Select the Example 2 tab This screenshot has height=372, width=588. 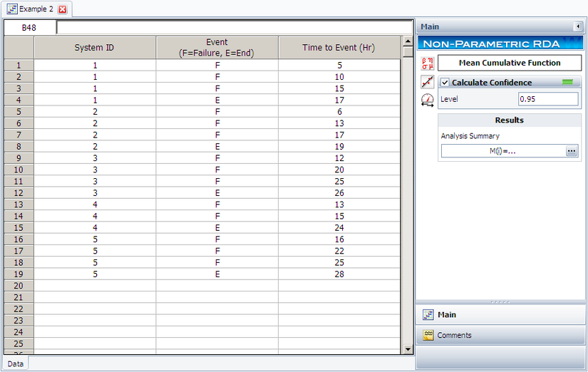click(36, 9)
